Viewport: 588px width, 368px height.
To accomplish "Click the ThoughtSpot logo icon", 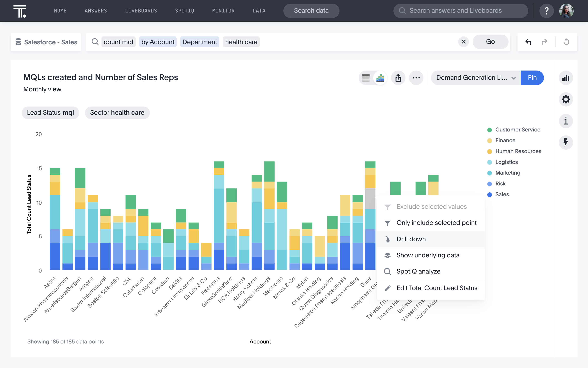I will [x=20, y=11].
